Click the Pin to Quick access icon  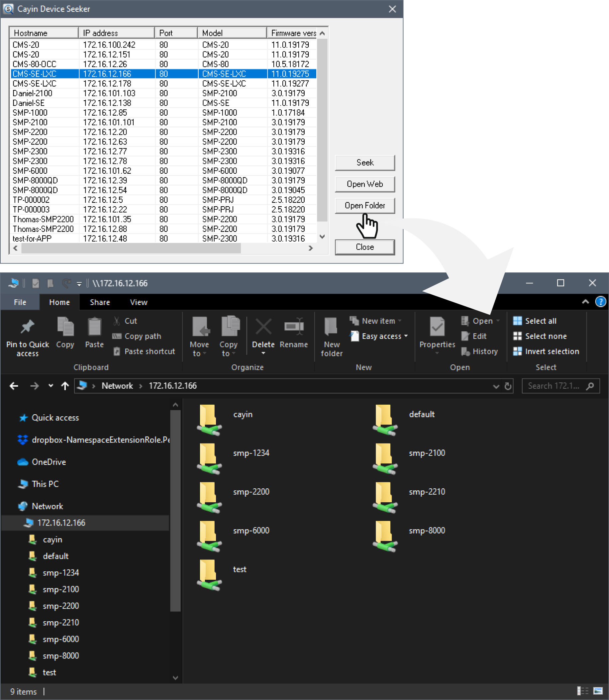[x=28, y=327]
